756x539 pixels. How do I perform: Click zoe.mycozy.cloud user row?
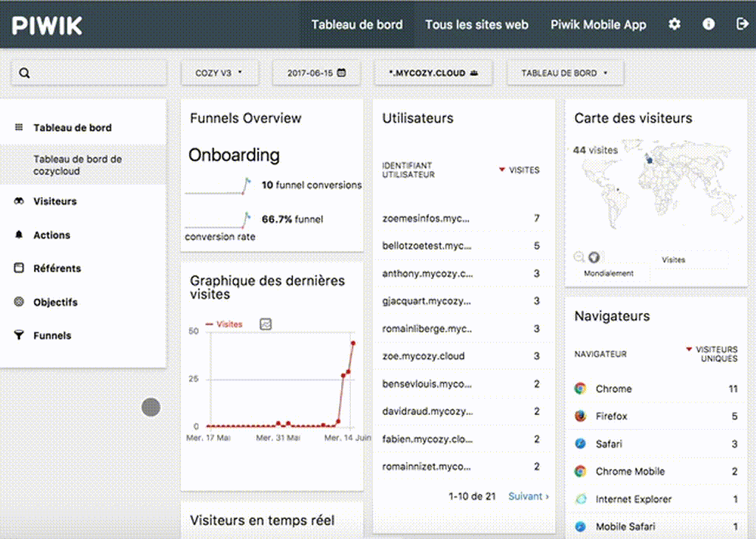click(464, 357)
